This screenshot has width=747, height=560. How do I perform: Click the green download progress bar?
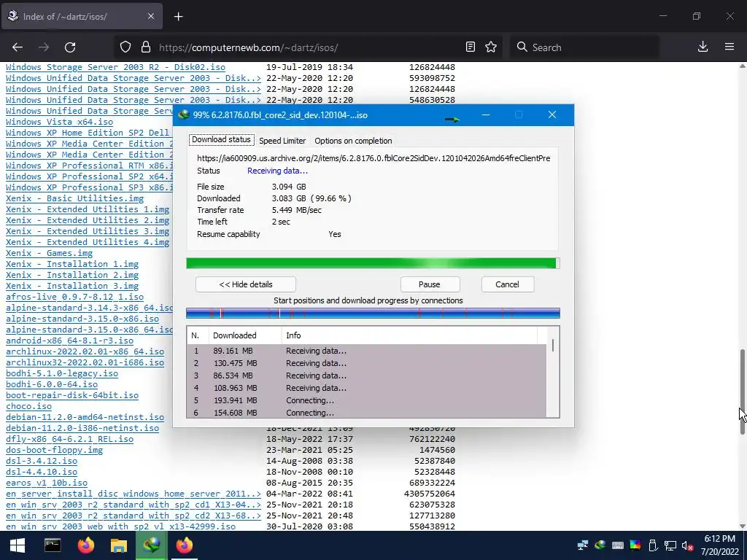373,263
